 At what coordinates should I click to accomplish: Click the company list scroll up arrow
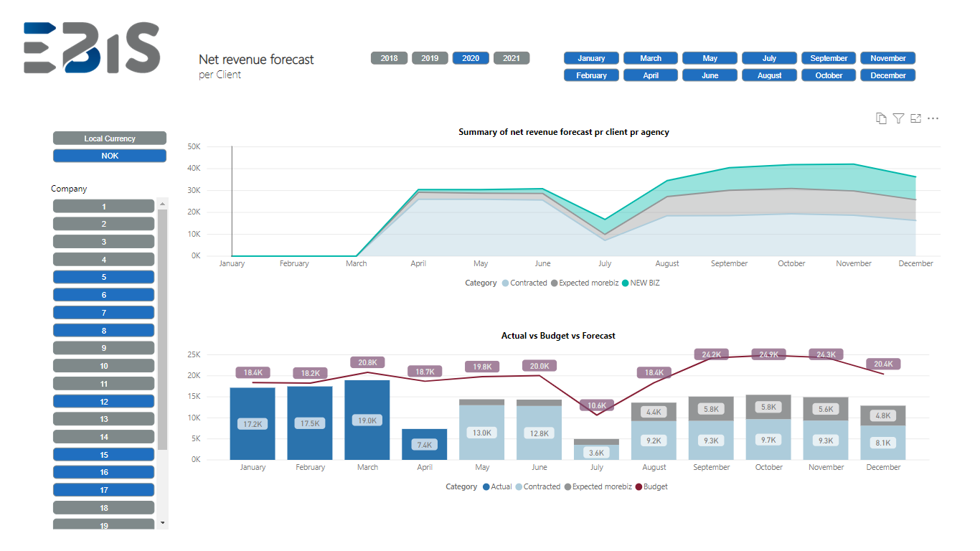[x=162, y=204]
